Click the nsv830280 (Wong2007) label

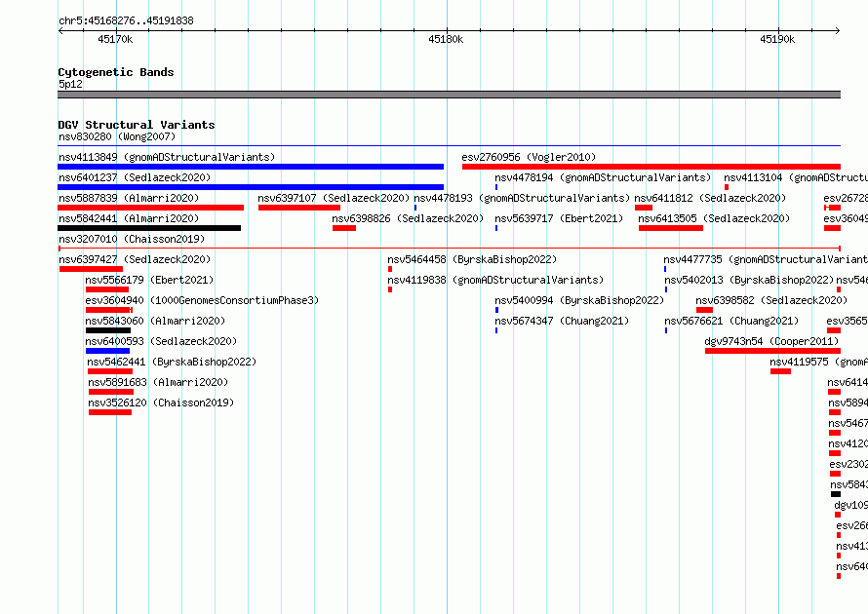[x=117, y=136]
